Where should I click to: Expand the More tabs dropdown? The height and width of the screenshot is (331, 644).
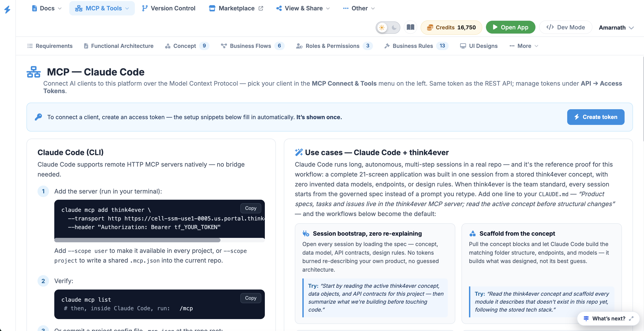click(524, 46)
